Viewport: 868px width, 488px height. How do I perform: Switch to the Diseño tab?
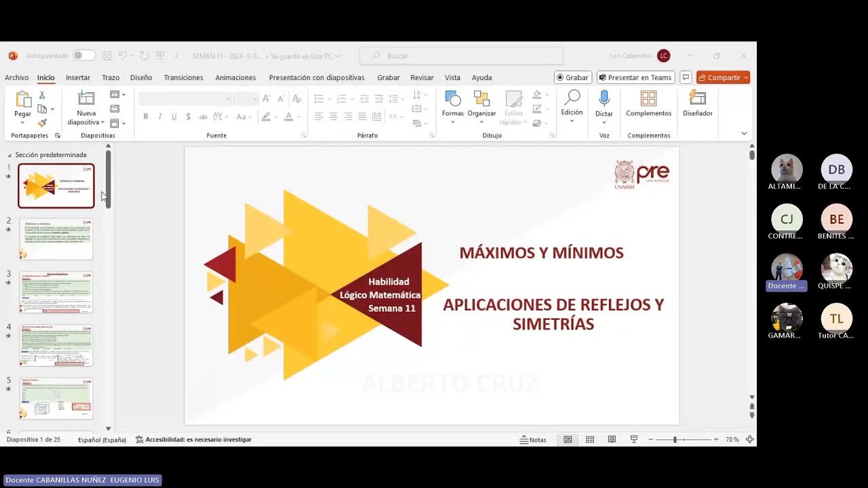(141, 77)
